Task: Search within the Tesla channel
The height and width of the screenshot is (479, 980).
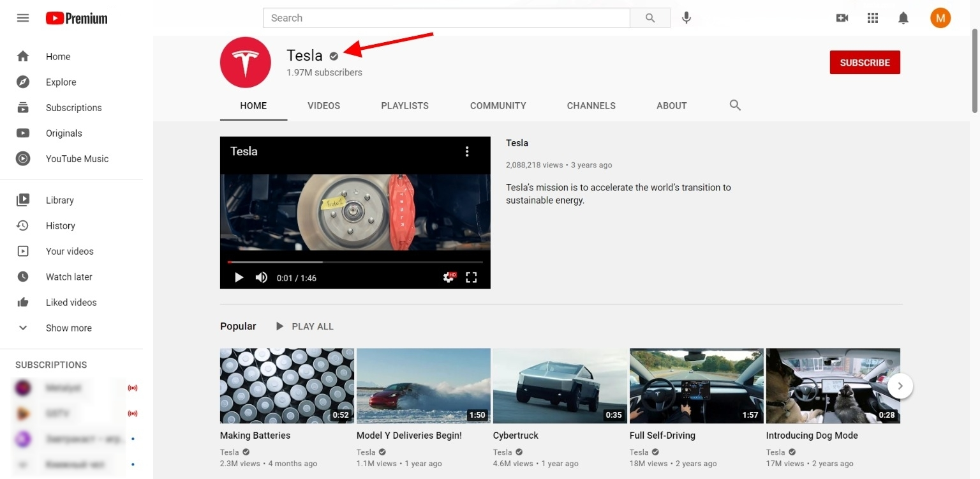Action: (x=735, y=105)
